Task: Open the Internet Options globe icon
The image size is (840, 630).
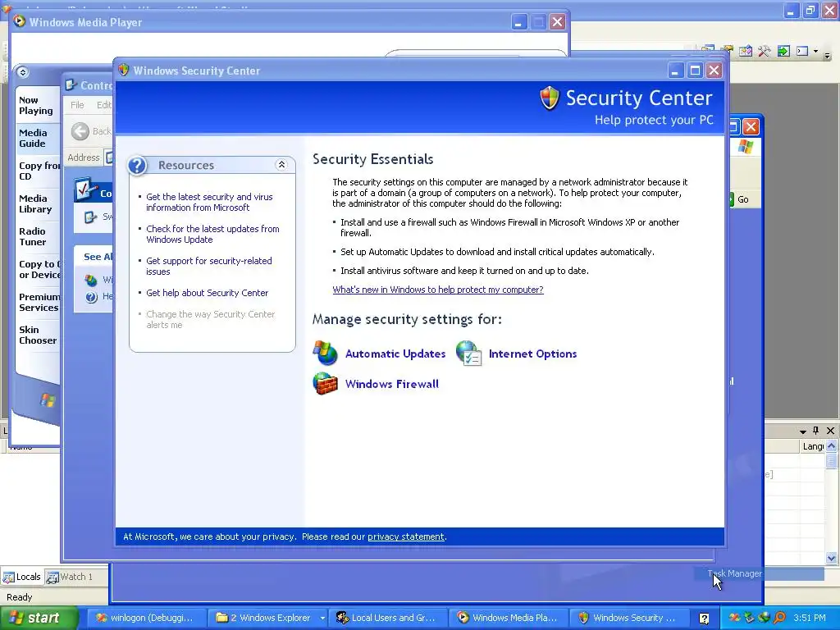Action: (x=468, y=354)
